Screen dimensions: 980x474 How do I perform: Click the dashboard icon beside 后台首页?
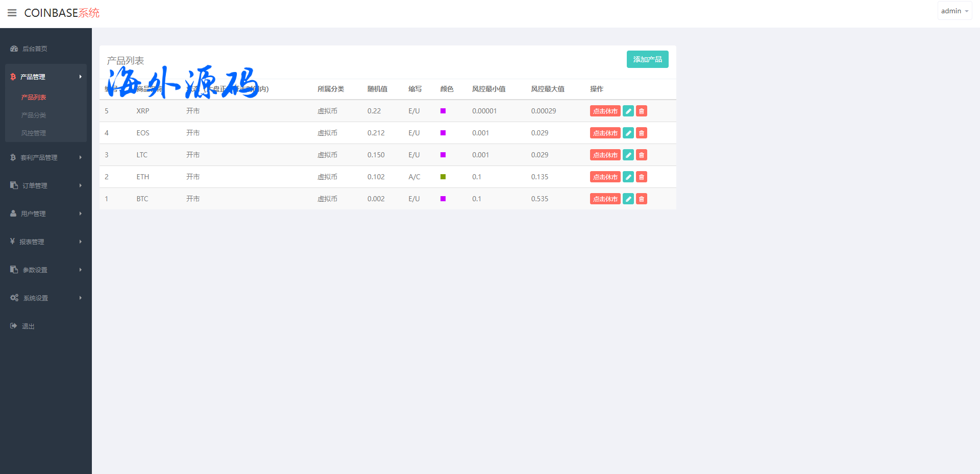tap(14, 49)
